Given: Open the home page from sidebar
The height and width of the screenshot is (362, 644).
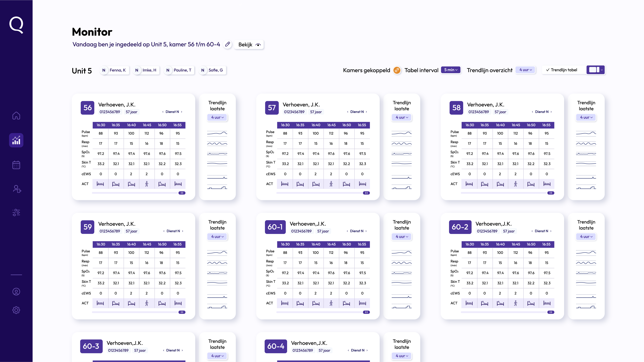Looking at the screenshot, I should click(16, 116).
